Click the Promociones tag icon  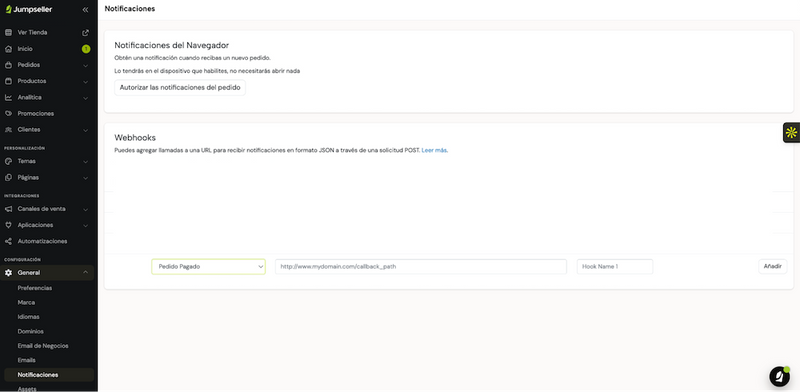[8, 113]
